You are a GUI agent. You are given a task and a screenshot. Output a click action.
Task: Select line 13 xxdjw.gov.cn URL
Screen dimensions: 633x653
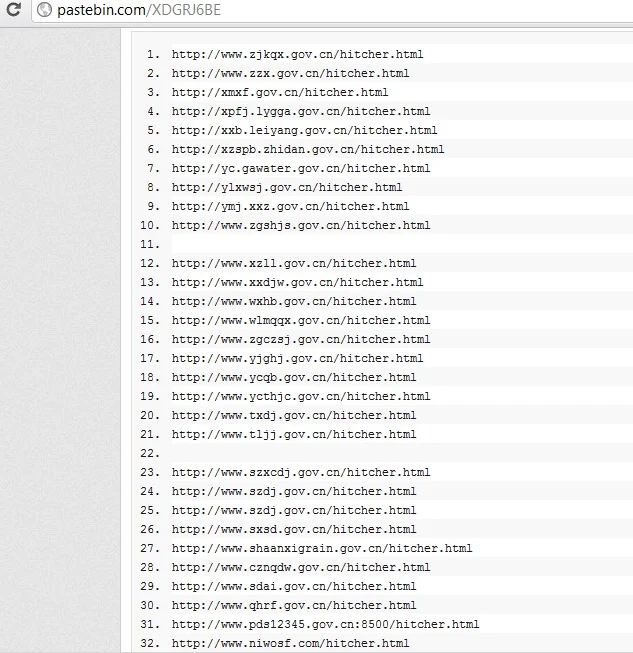click(297, 283)
